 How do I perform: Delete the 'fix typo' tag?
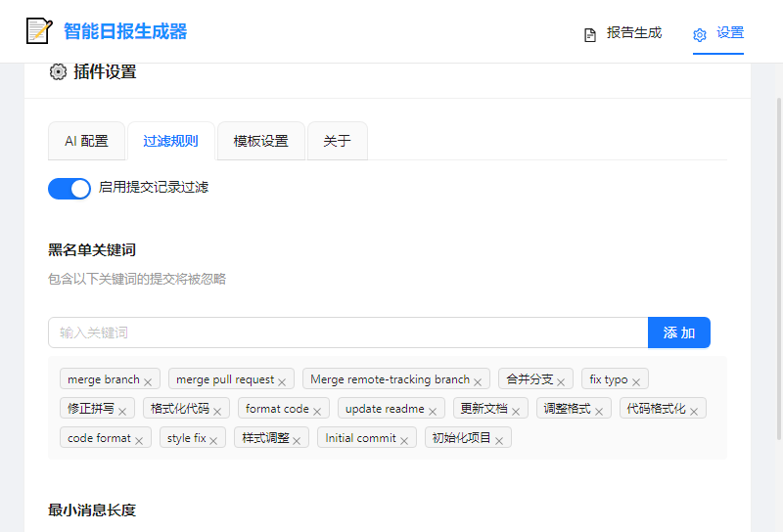(x=636, y=381)
